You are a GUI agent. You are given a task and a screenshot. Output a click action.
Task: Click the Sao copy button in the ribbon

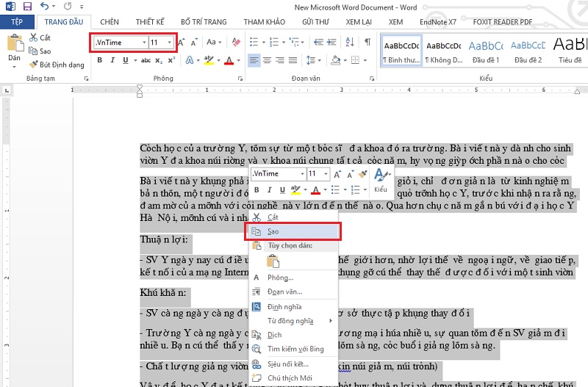[x=40, y=51]
